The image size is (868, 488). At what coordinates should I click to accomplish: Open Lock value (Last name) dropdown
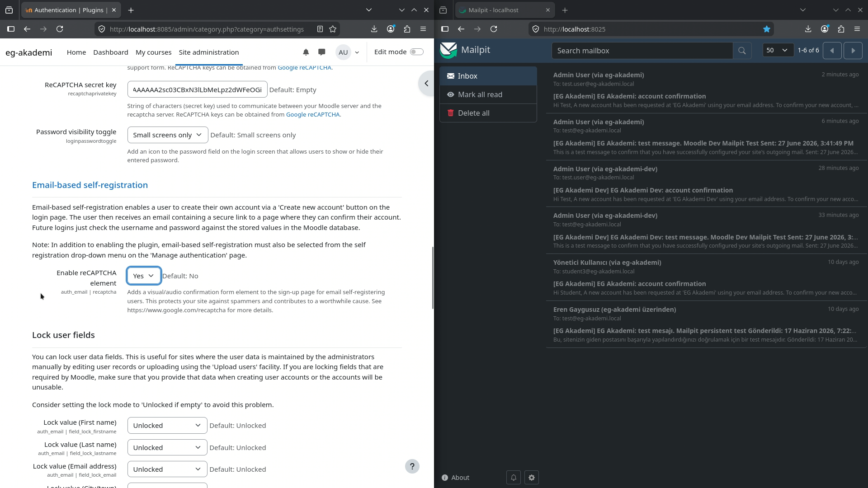pos(167,448)
